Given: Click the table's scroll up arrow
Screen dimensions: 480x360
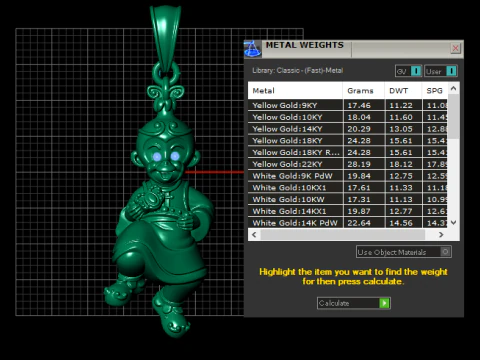Looking at the screenshot, I should tap(453, 88).
